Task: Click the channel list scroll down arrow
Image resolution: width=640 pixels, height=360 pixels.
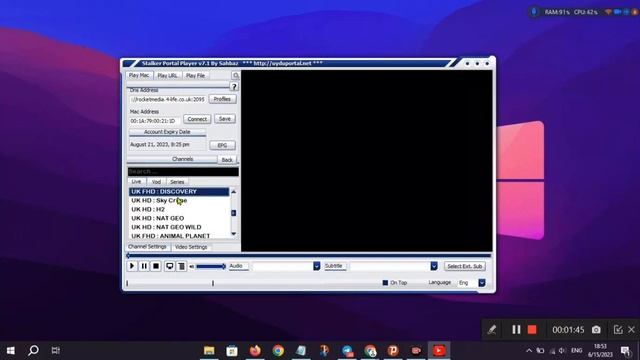Action: (x=233, y=234)
